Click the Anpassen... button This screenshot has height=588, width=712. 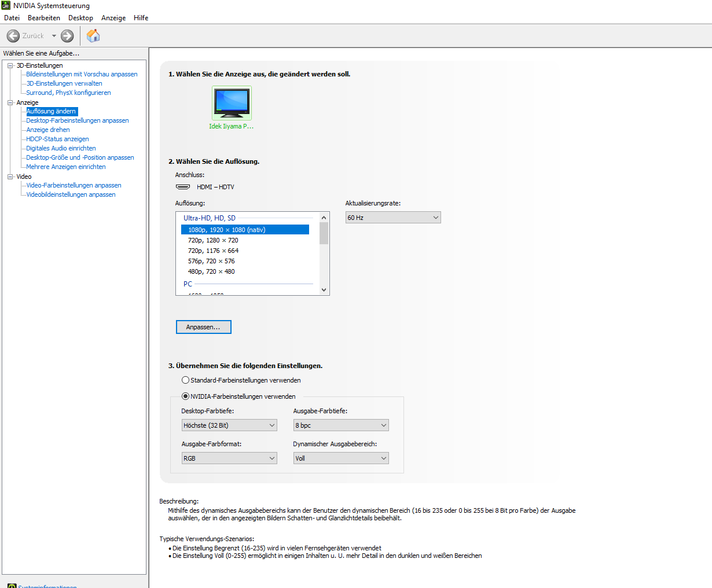tap(203, 327)
